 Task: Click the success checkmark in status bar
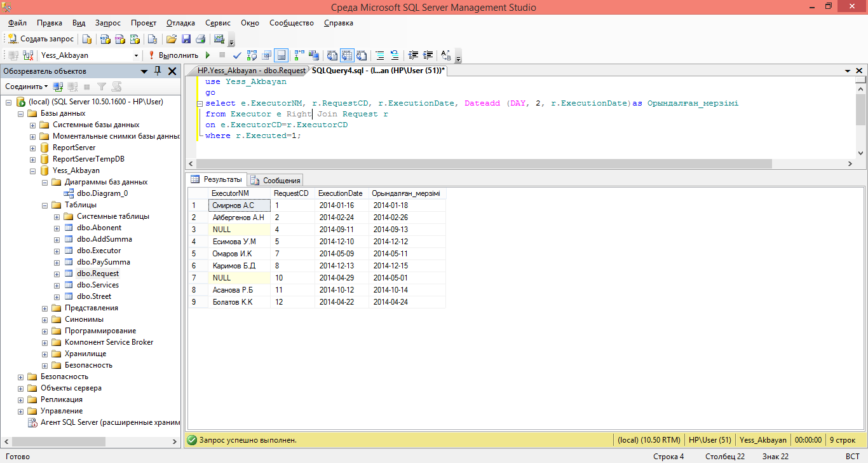tap(191, 439)
